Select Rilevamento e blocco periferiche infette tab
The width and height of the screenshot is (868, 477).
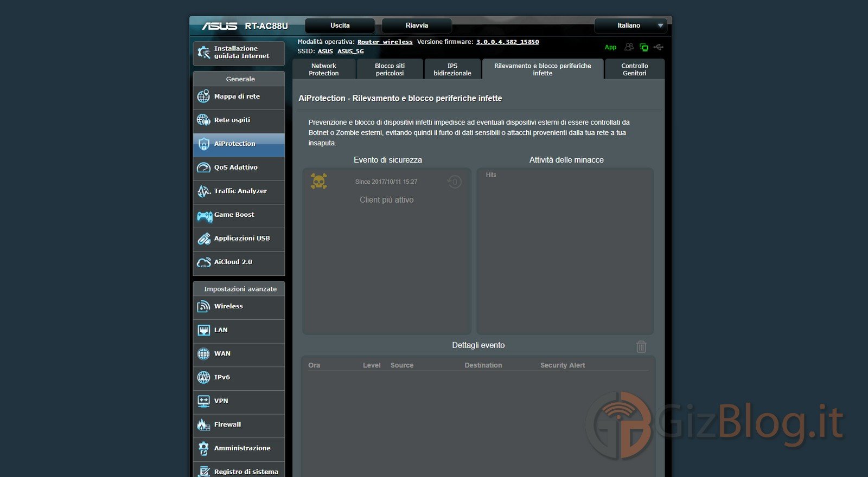[542, 69]
